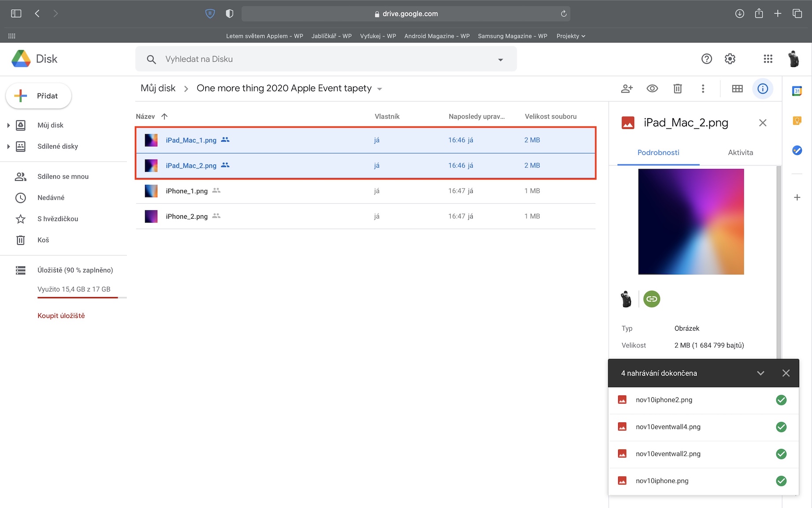This screenshot has height=508, width=812.
Task: Click the eye preview icon in toolbar
Action: [x=652, y=89]
